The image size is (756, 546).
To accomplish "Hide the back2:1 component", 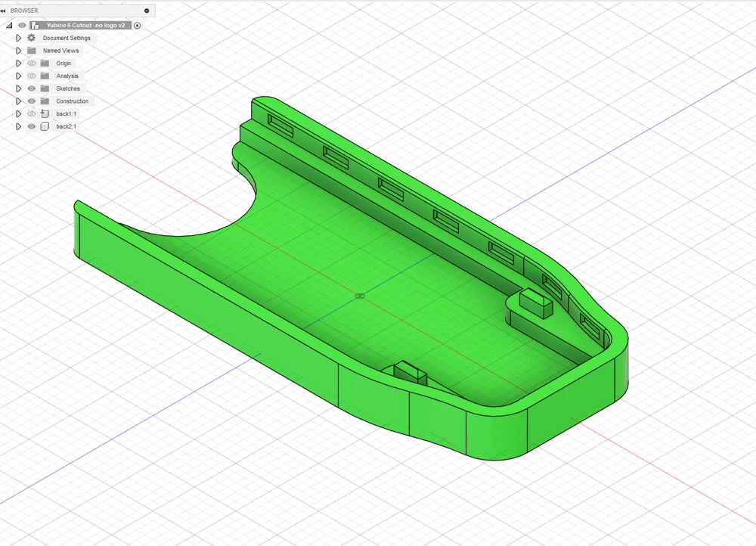I will tap(31, 126).
